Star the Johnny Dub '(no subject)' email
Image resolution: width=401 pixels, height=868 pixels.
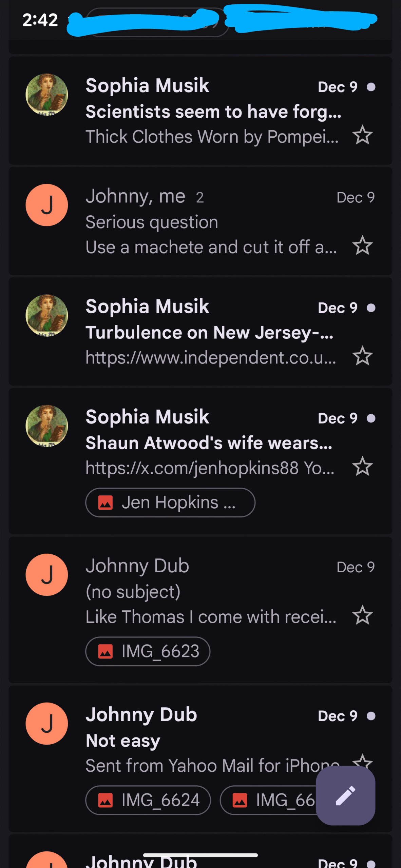pos(362,615)
